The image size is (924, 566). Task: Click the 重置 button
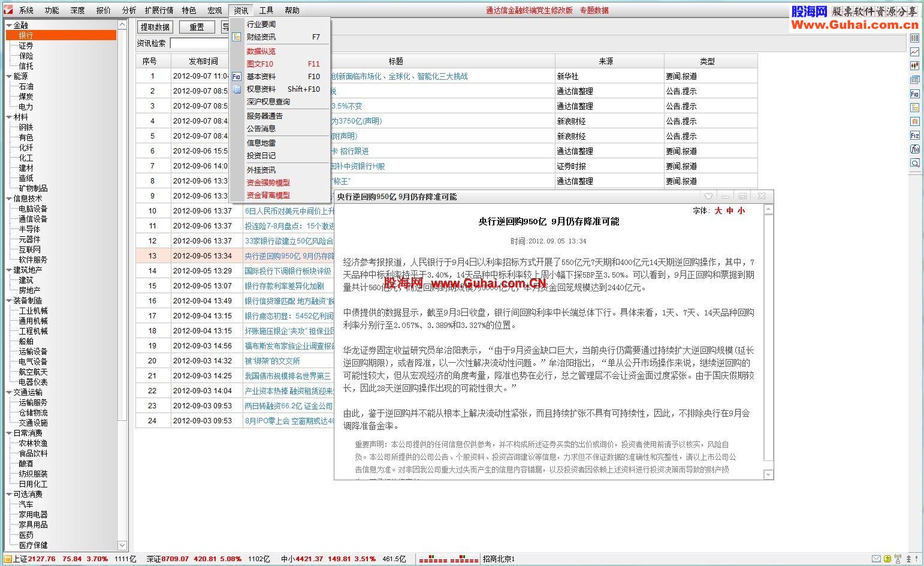click(x=197, y=27)
